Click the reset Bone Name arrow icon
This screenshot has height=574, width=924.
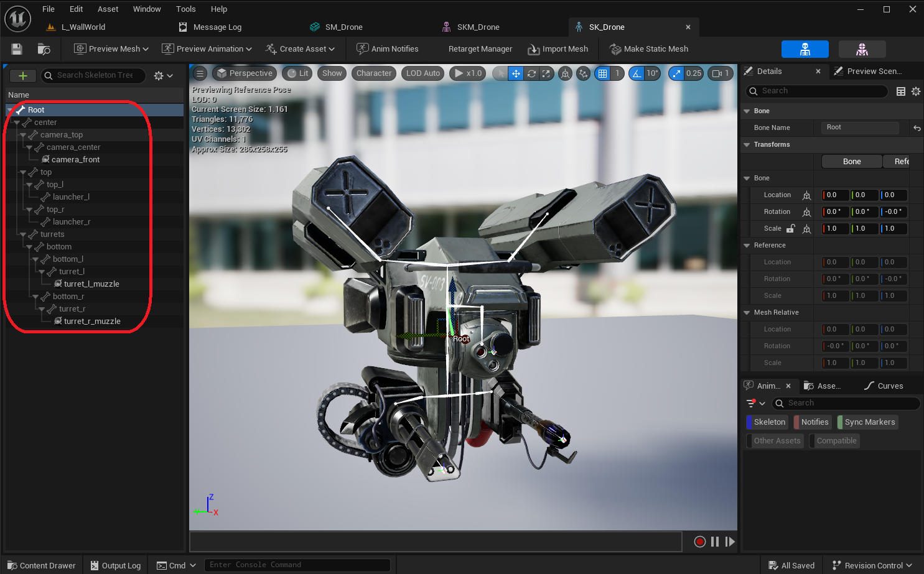point(917,128)
